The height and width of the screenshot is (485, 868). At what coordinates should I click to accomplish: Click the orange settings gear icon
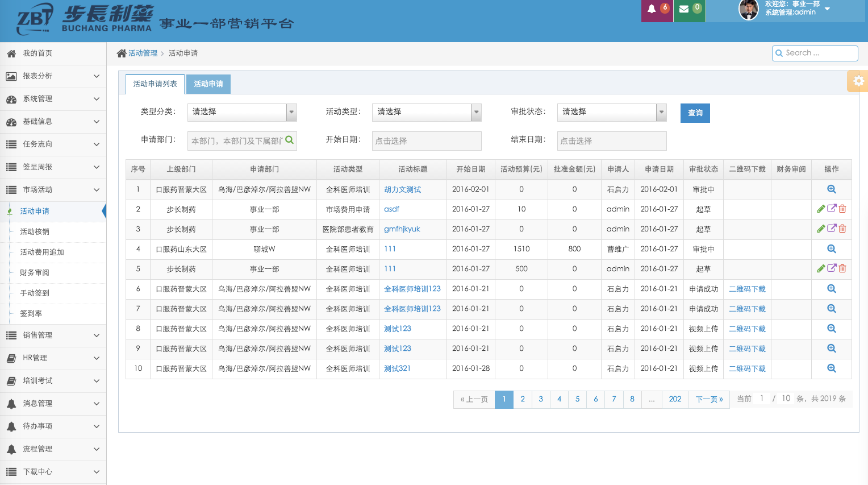858,81
